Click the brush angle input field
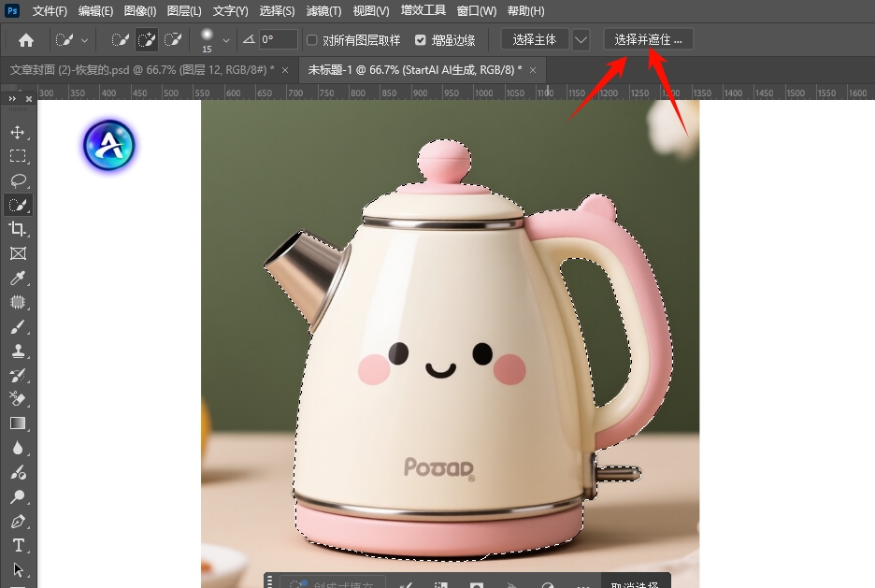This screenshot has width=875, height=588. click(x=278, y=40)
